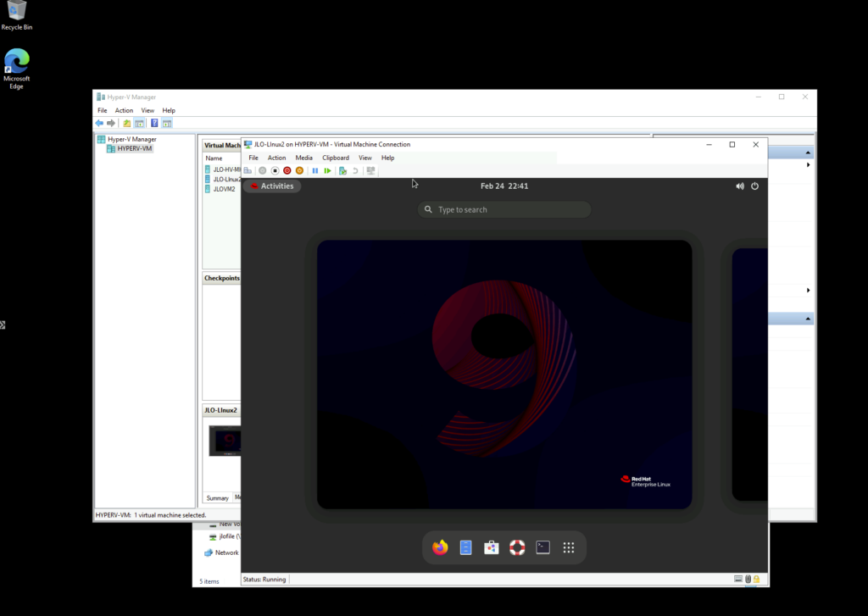The image size is (868, 616).
Task: Click the red Shut Down toolbar icon
Action: point(287,170)
